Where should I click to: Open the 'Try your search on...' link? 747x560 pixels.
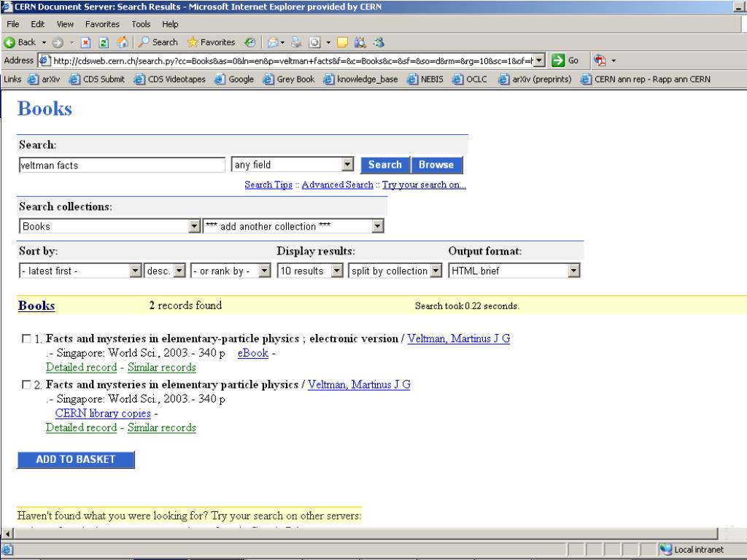click(424, 184)
